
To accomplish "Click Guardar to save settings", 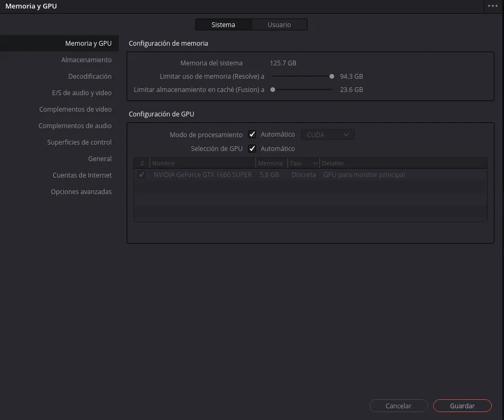I will (x=462, y=406).
